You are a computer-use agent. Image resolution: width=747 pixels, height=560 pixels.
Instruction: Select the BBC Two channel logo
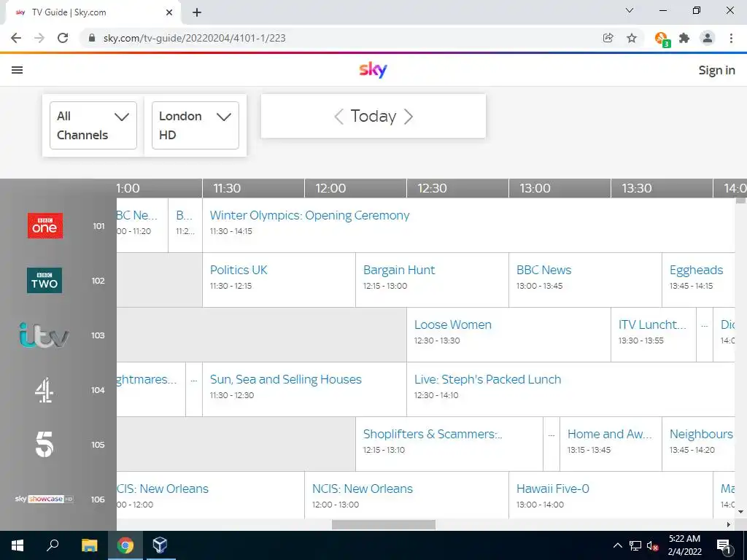(x=44, y=280)
